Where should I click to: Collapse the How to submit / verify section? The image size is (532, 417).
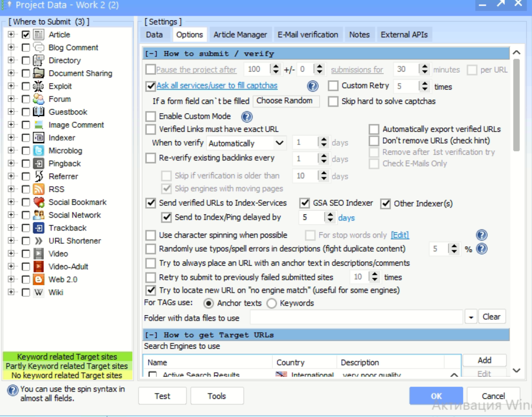(x=151, y=54)
